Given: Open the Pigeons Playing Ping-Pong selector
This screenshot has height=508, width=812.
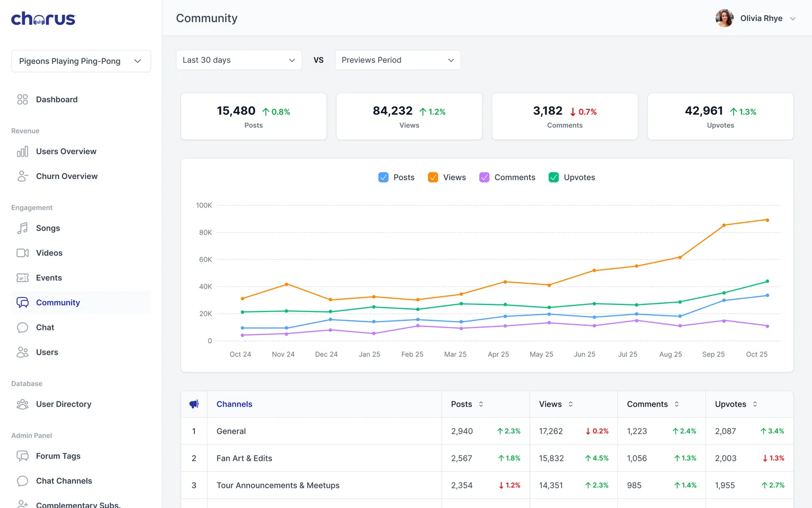Looking at the screenshot, I should 81,61.
